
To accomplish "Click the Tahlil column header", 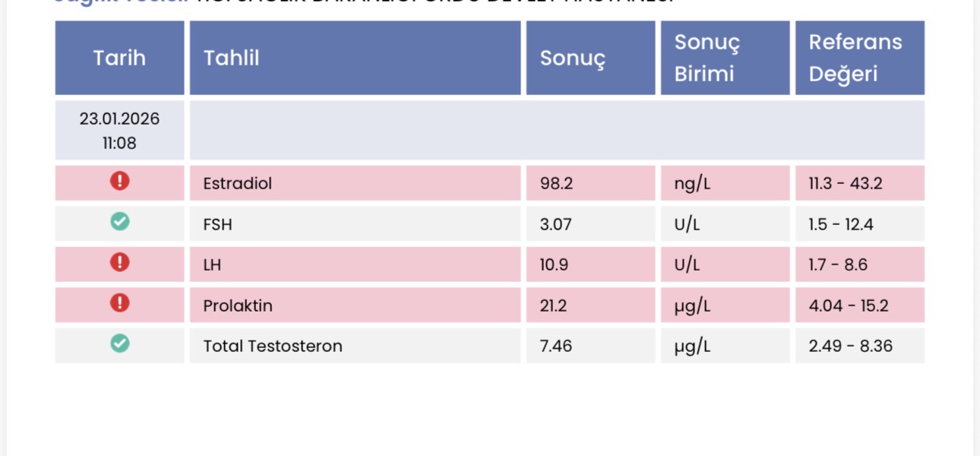I will (232, 58).
